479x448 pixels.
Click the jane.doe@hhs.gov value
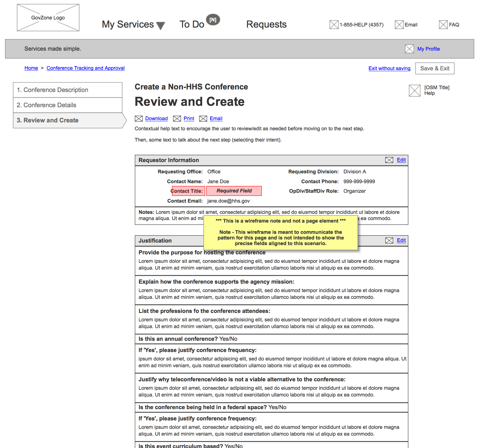[x=229, y=201]
